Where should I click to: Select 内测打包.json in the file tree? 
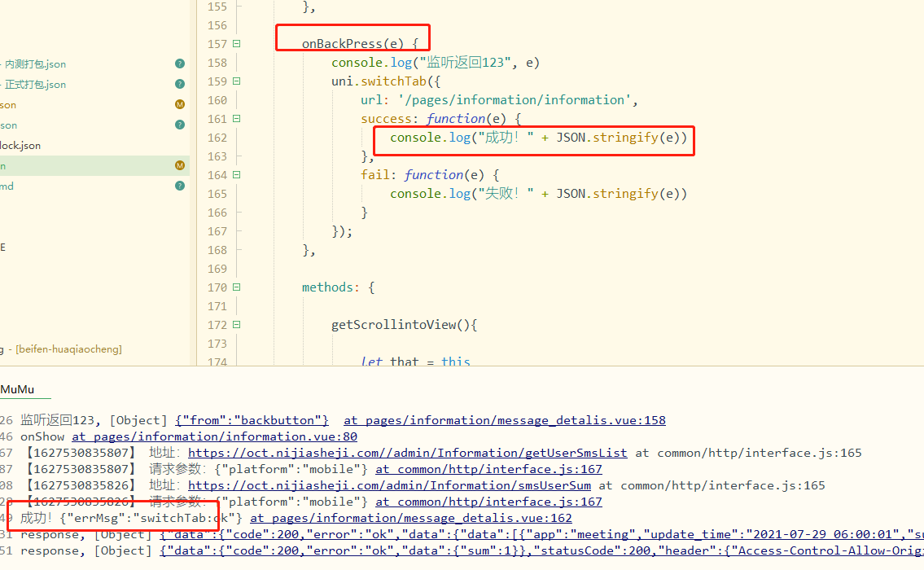coord(35,64)
